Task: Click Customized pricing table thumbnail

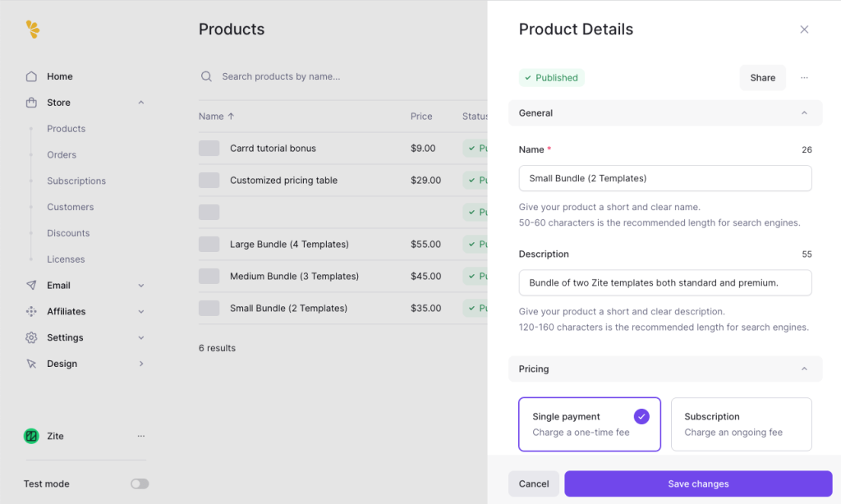Action: pos(209,180)
